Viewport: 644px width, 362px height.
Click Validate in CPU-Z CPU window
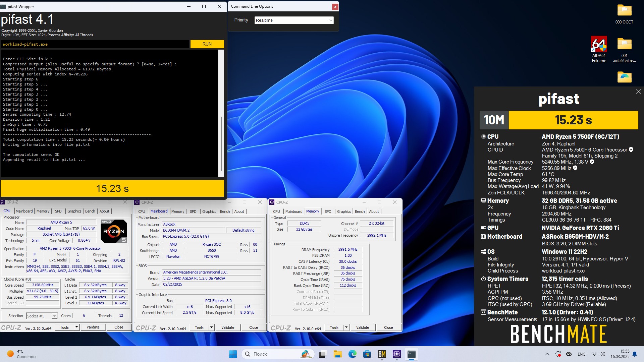click(93, 327)
